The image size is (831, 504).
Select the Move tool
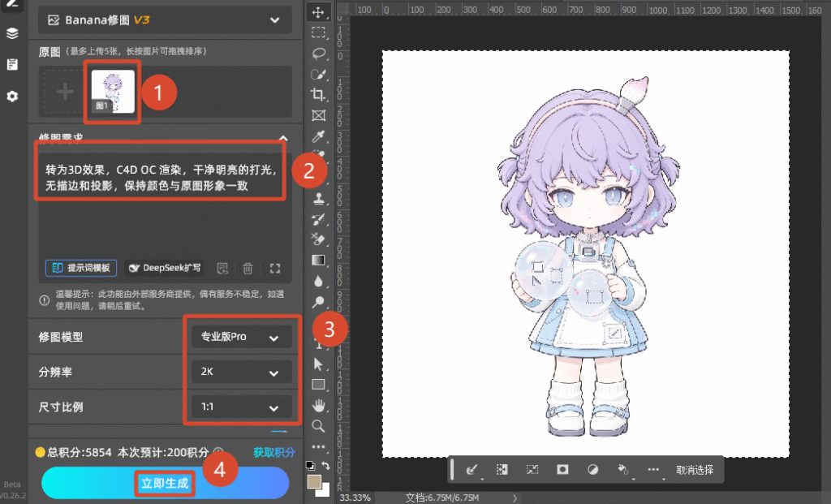318,12
